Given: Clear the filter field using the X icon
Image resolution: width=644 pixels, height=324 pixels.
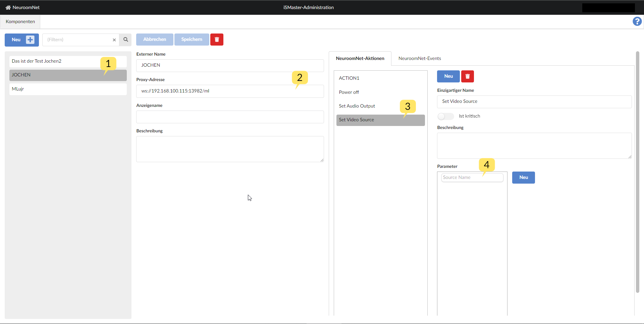Looking at the screenshot, I should tap(114, 40).
